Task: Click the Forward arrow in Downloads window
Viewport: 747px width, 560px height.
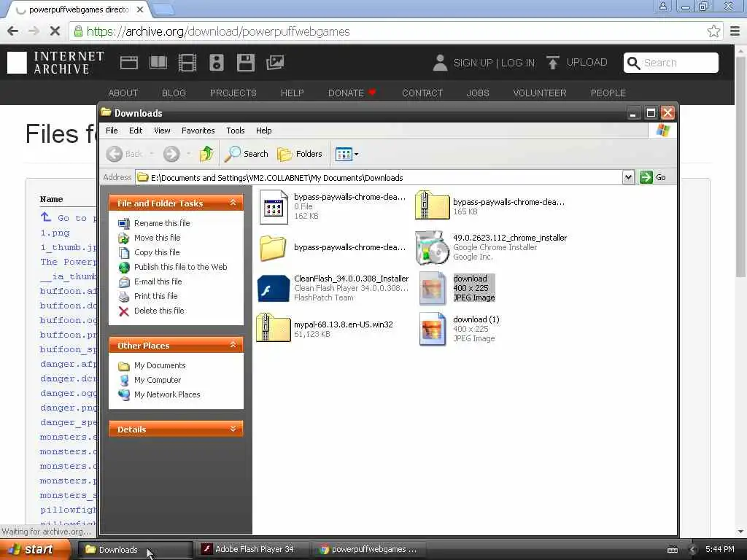Action: [x=171, y=154]
